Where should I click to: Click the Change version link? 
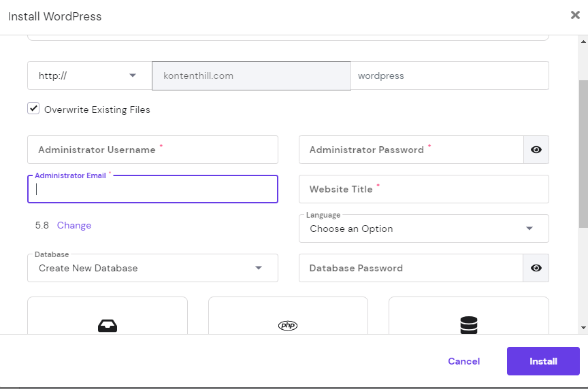[74, 225]
